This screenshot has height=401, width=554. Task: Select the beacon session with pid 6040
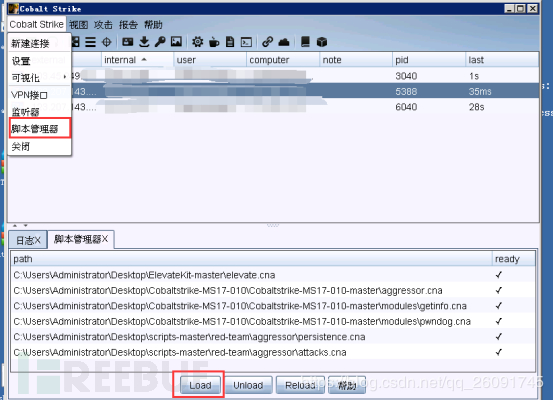(273, 107)
